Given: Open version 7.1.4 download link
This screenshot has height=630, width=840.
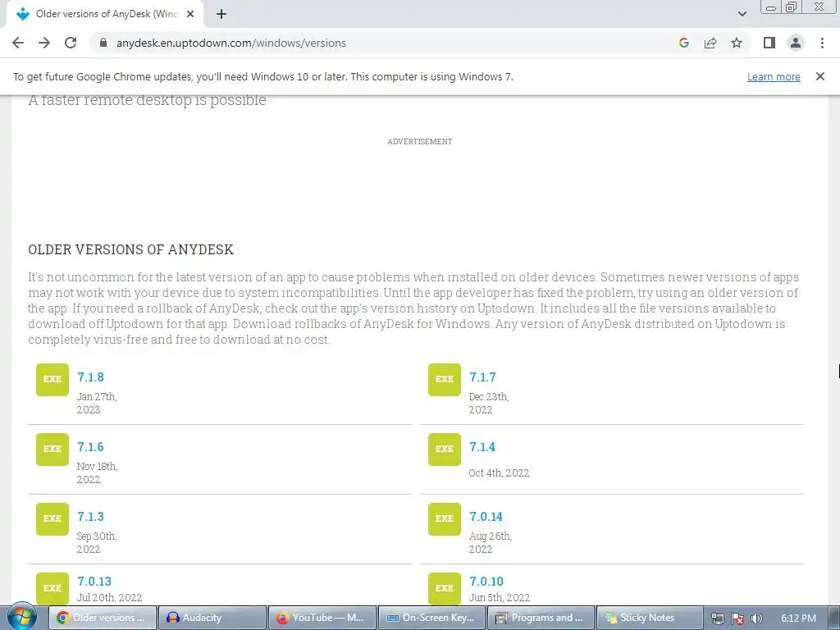Looking at the screenshot, I should pyautogui.click(x=482, y=447).
